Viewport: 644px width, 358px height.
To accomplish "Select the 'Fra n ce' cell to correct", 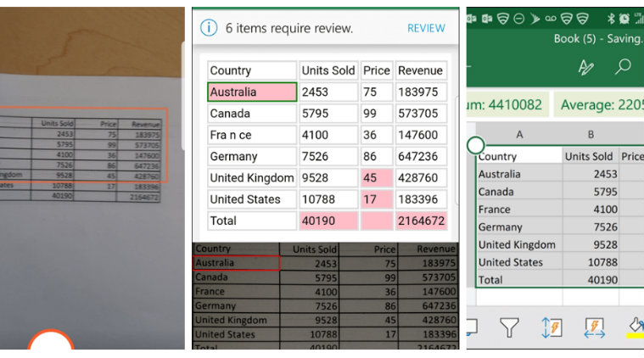I will click(x=252, y=135).
